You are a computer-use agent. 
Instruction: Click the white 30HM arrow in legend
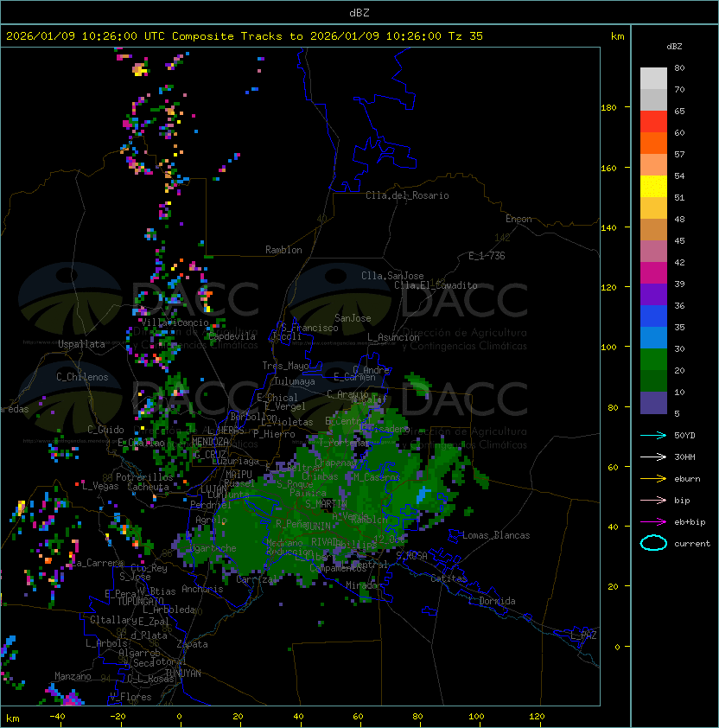pyautogui.click(x=653, y=457)
